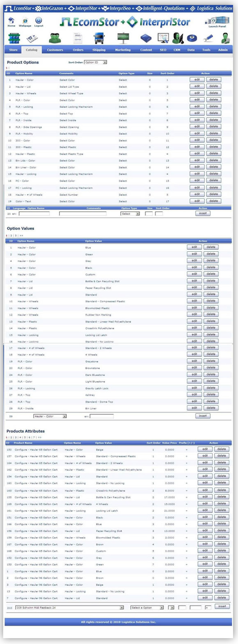Open the Store tab
238x644 pixels.
13,50
